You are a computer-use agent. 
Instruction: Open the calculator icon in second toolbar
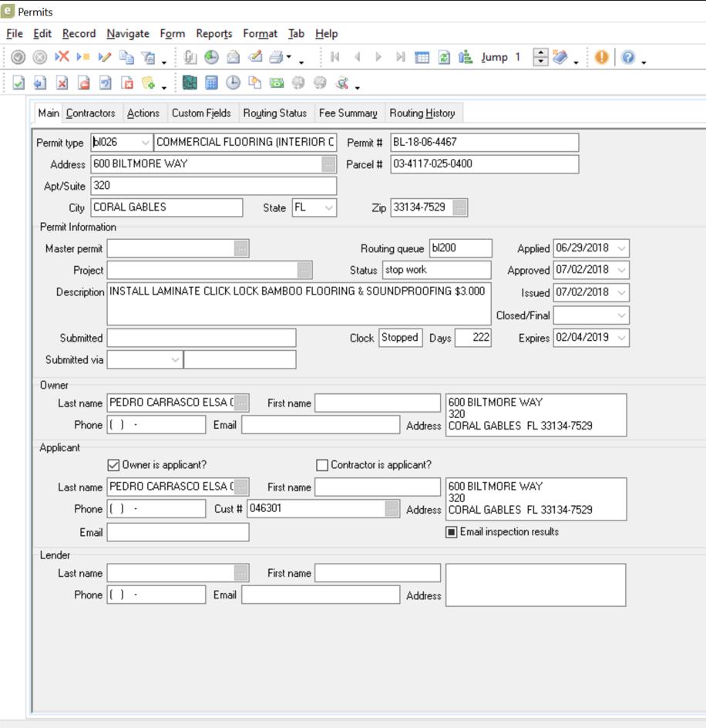211,83
